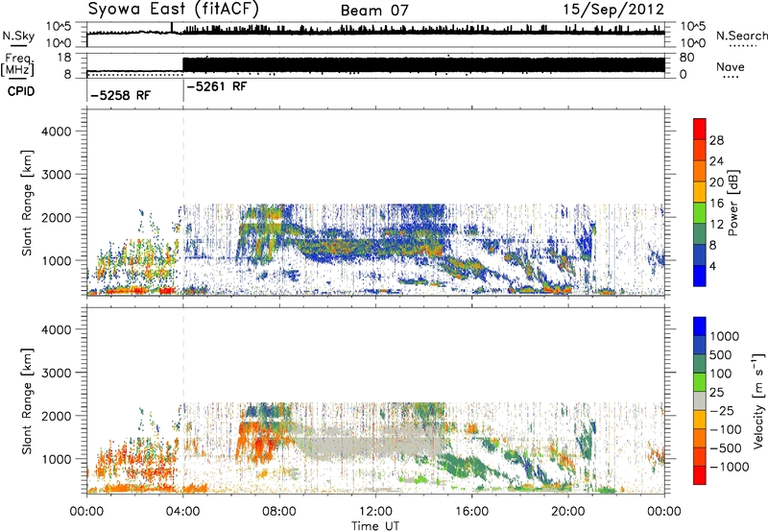Pick the light green 25–100 Velocity swatch
Viewport: 768px width, 532px height.
point(700,382)
